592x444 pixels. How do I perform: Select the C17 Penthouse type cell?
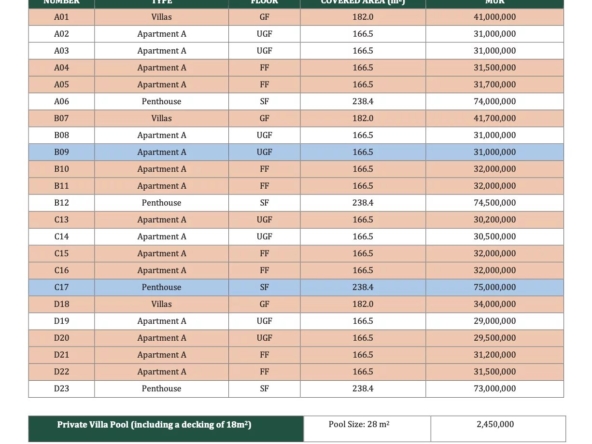point(161,287)
